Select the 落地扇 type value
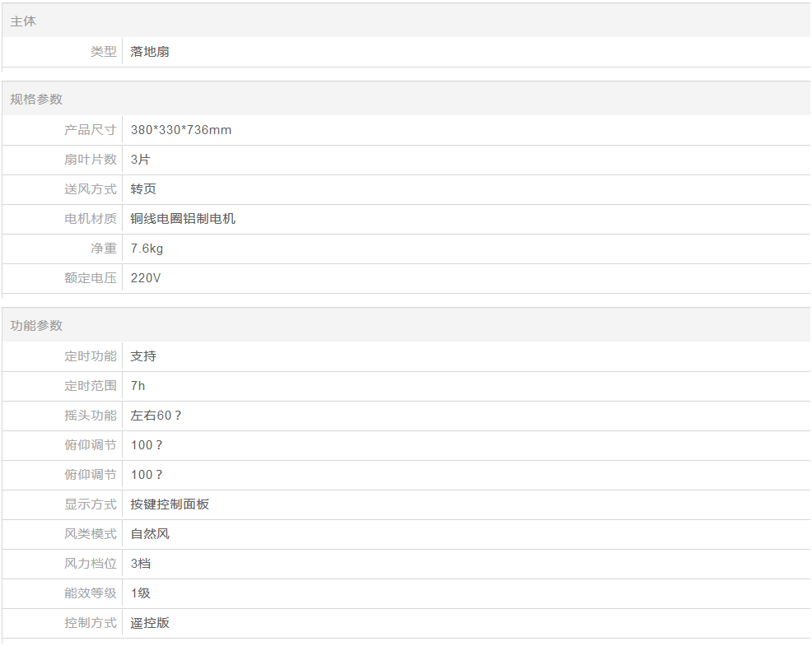The height and width of the screenshot is (646, 812). [150, 52]
